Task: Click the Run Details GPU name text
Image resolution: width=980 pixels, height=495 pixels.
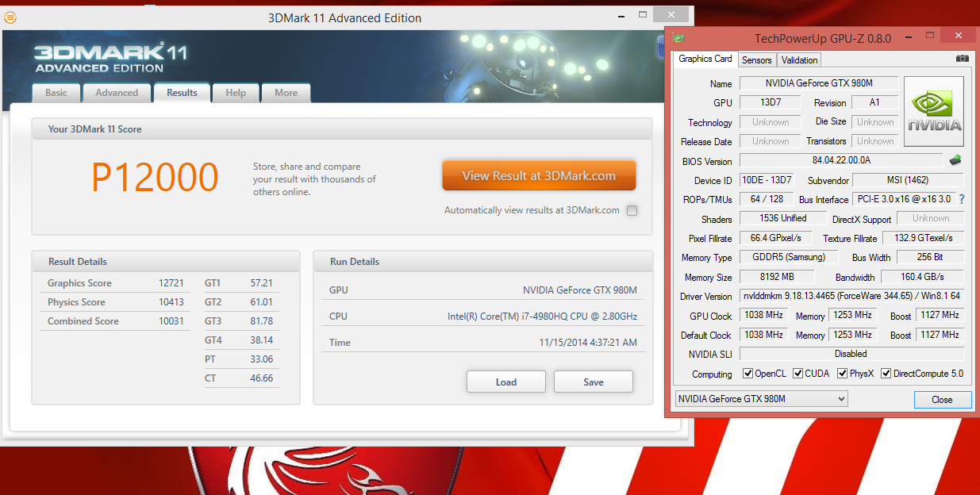Action: (580, 290)
